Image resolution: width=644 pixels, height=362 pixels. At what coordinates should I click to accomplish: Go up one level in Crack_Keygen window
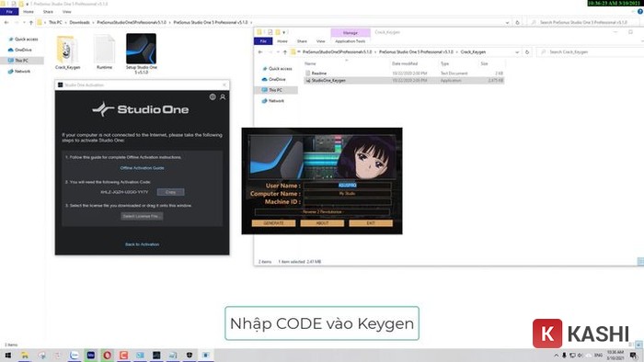click(284, 52)
